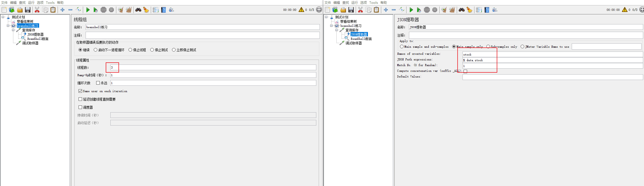The height and width of the screenshot is (186, 644).
Task: Select 察看结果树 in 线程组 window tree
Action: (x=25, y=21)
